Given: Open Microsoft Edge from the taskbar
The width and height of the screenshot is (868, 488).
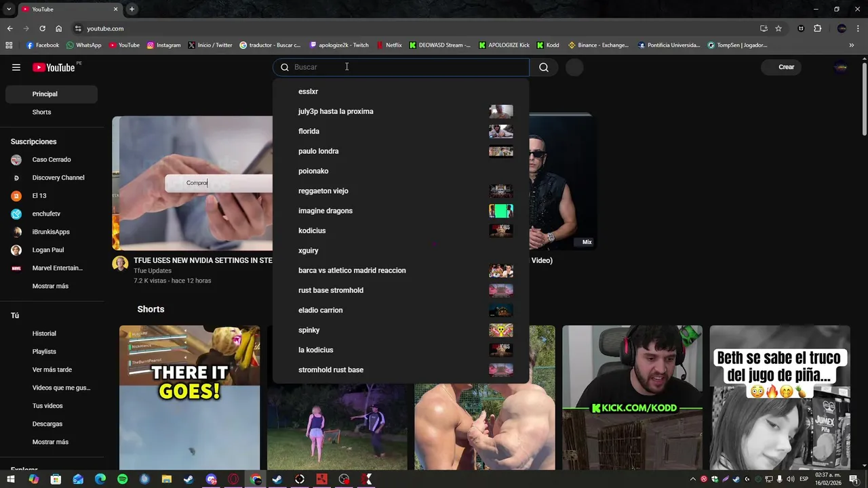Looking at the screenshot, I should tap(100, 479).
